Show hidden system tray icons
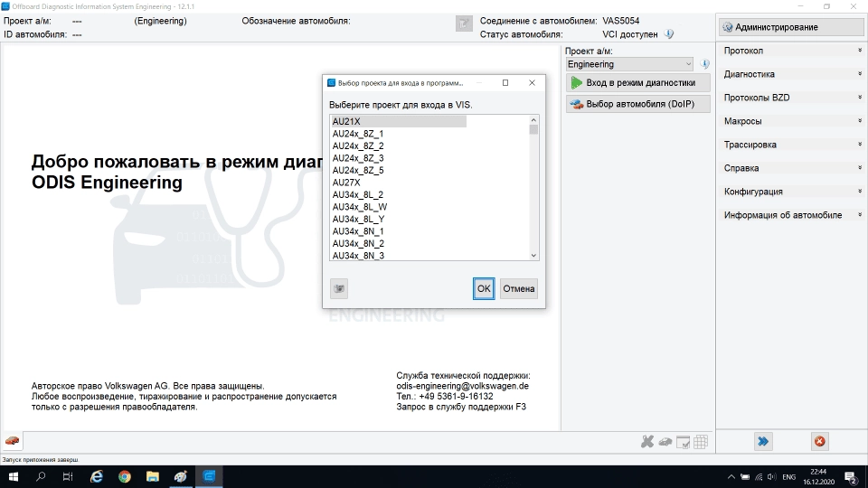The height and width of the screenshot is (488, 868). pyautogui.click(x=731, y=477)
